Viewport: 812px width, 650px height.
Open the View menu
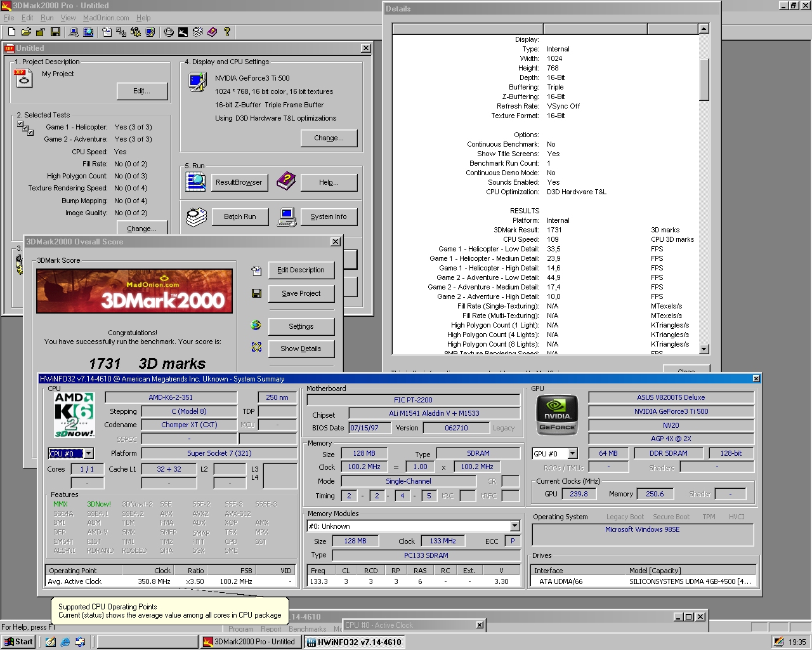[68, 18]
